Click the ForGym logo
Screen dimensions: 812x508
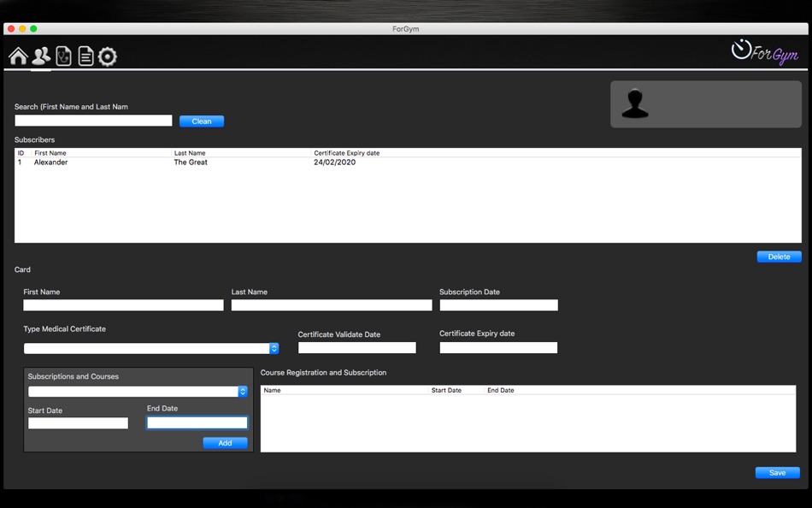pos(763,54)
